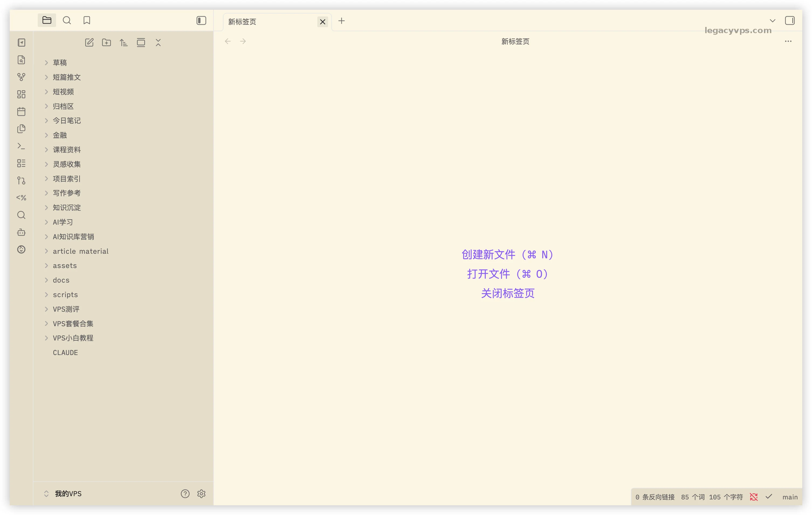Click the templates copy ribbon icon
The image size is (812, 515).
pyautogui.click(x=21, y=129)
